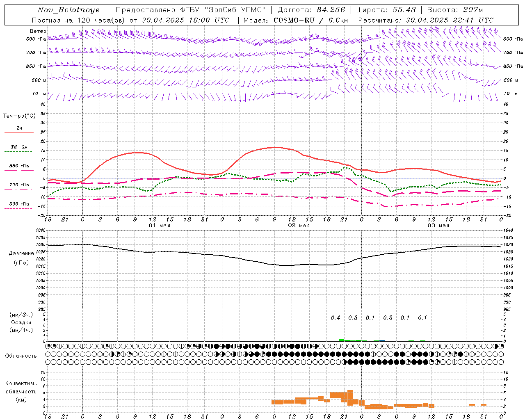Click the 0.4 precipitation amount value
The height and width of the screenshot is (420, 525).
[336, 317]
